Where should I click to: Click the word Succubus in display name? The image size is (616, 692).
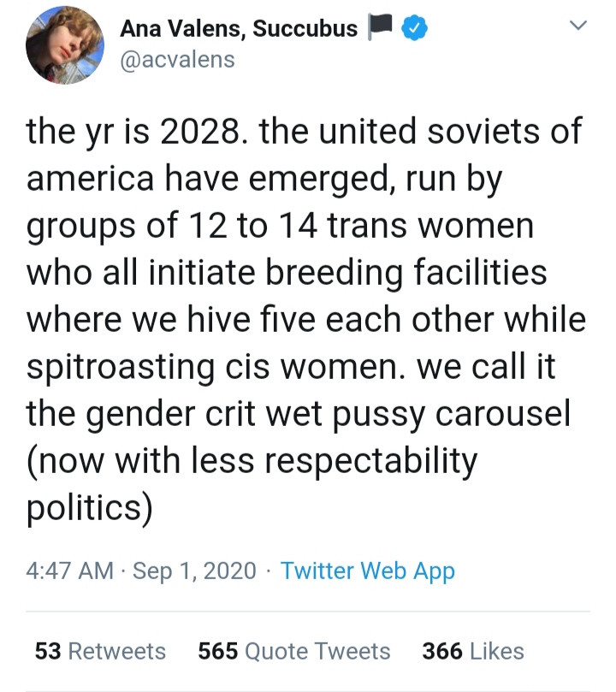coord(305,29)
